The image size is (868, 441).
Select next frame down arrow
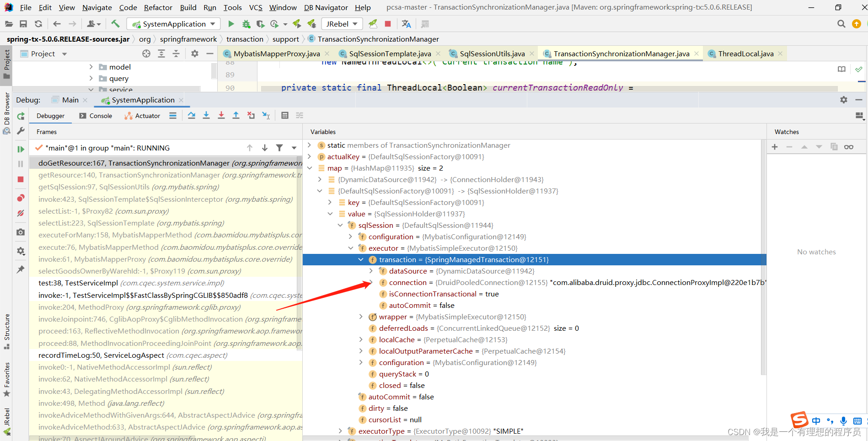click(x=265, y=148)
